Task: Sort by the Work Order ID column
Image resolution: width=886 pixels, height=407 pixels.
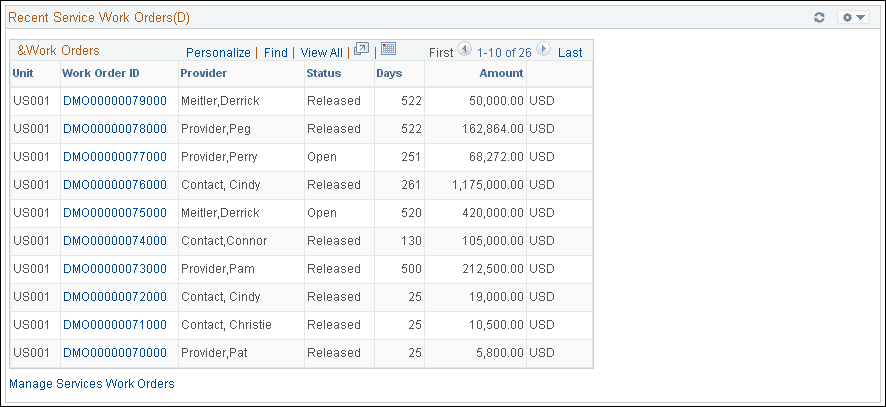Action: coord(101,73)
